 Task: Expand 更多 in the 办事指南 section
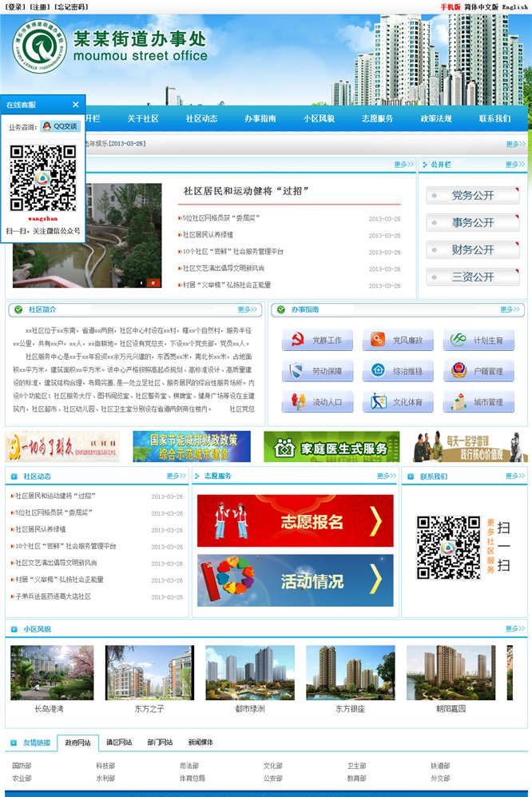(x=510, y=309)
